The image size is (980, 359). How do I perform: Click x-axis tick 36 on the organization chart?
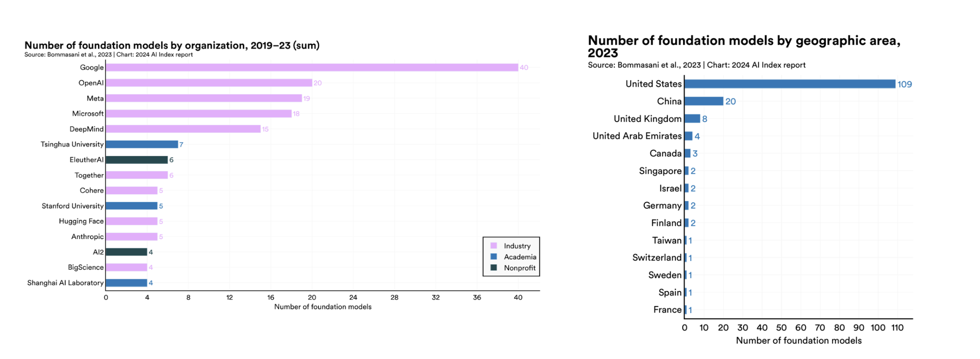pos(477,297)
